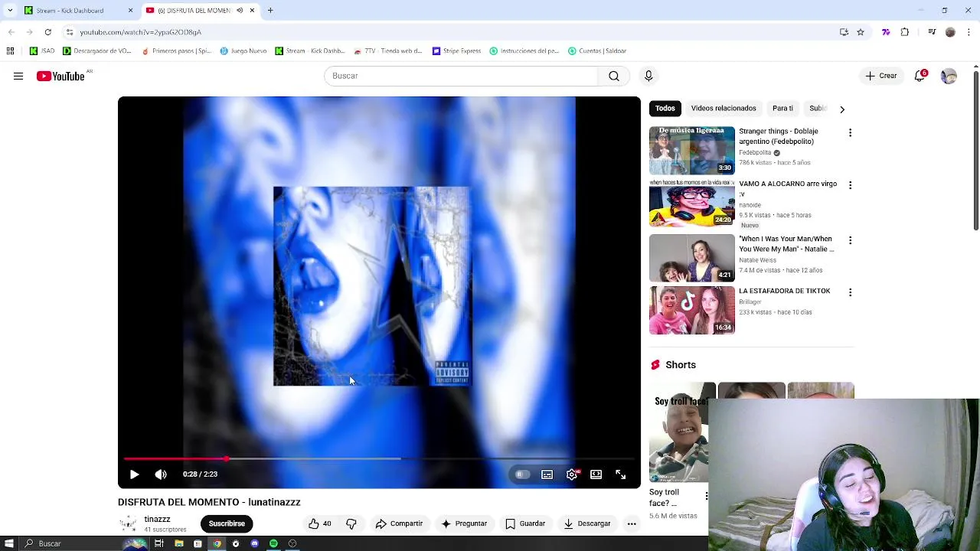Screen dimensions: 980x551
Task: Subscribe with the Suscribirse button
Action: coord(227,523)
